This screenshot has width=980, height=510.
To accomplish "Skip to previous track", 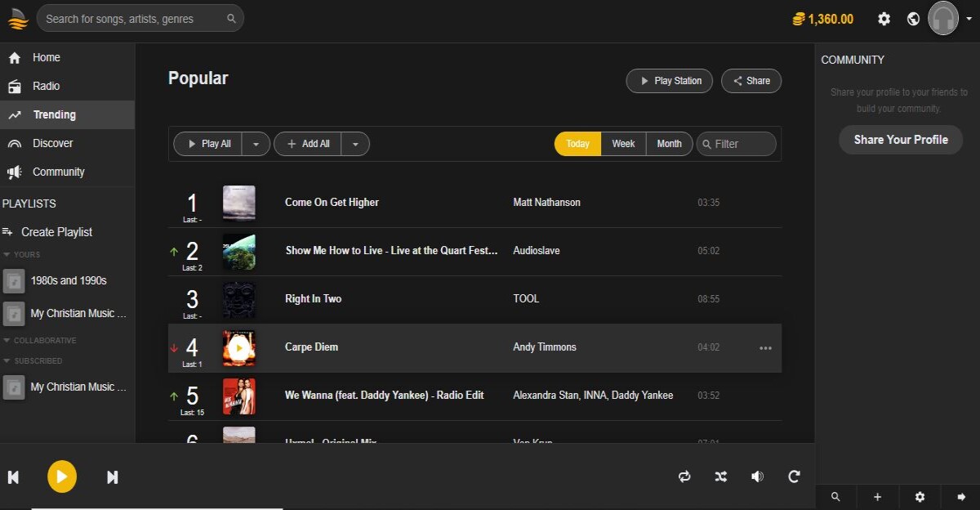I will 14,477.
